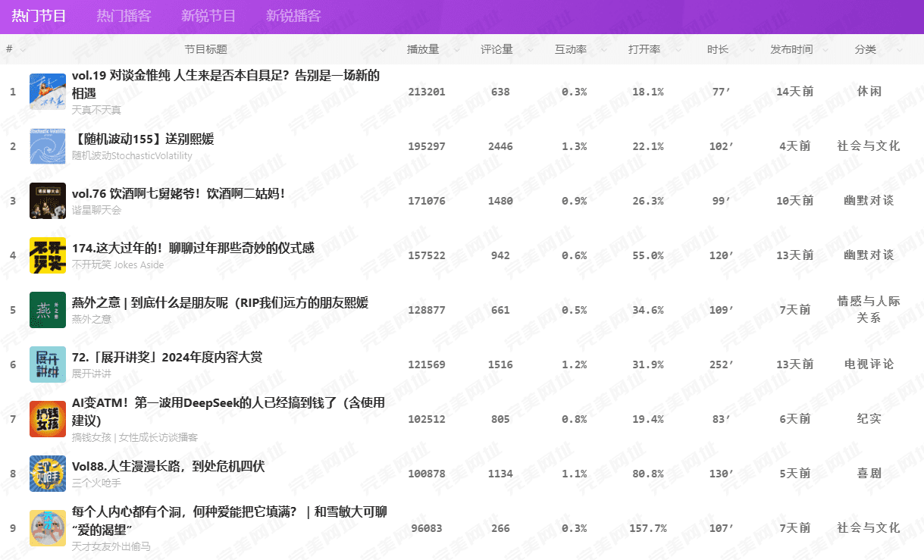Sort by the 评论量 column header
Screen dimensions: 924x560
(x=496, y=49)
